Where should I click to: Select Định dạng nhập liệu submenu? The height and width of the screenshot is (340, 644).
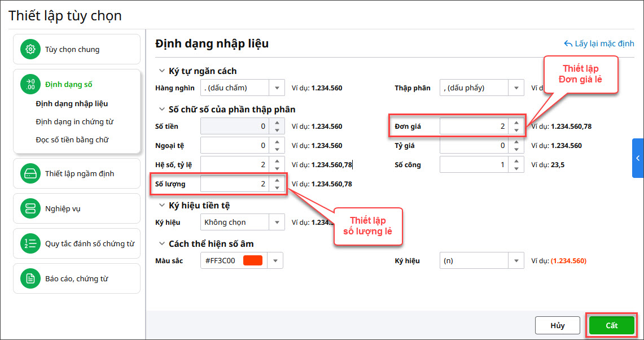click(x=72, y=103)
